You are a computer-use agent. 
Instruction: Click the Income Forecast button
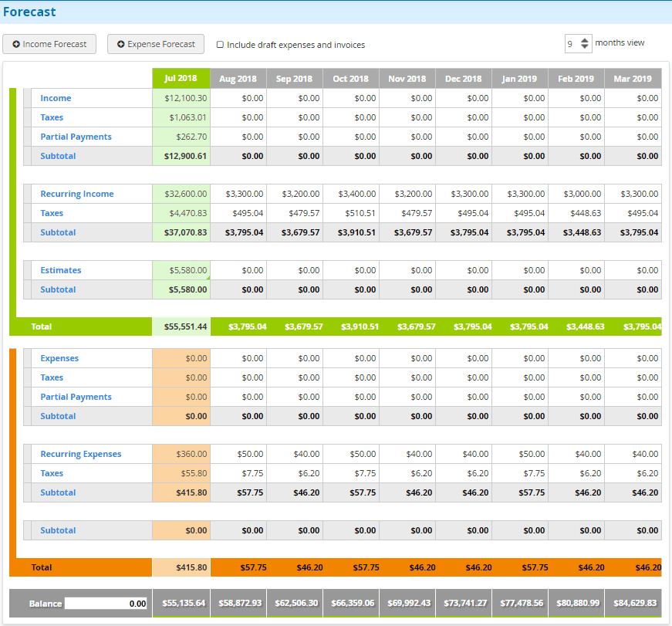pos(49,44)
